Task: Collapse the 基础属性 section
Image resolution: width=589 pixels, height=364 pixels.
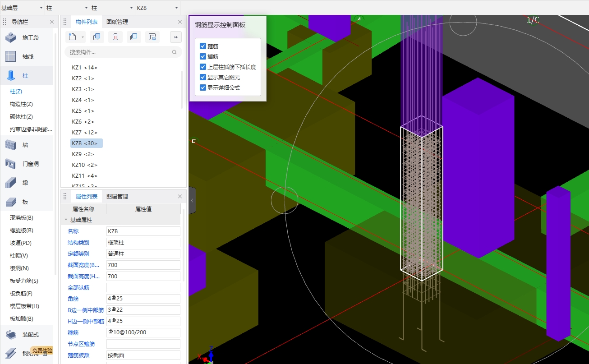Action: pyautogui.click(x=66, y=220)
